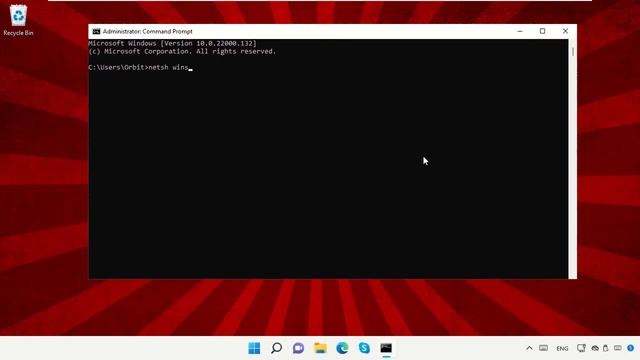The image size is (640, 360).
Task: Open File Explorer from taskbar
Action: pyautogui.click(x=320, y=348)
